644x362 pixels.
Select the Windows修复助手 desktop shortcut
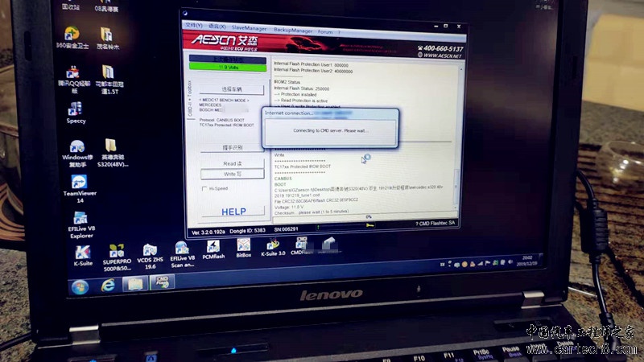pos(77,154)
